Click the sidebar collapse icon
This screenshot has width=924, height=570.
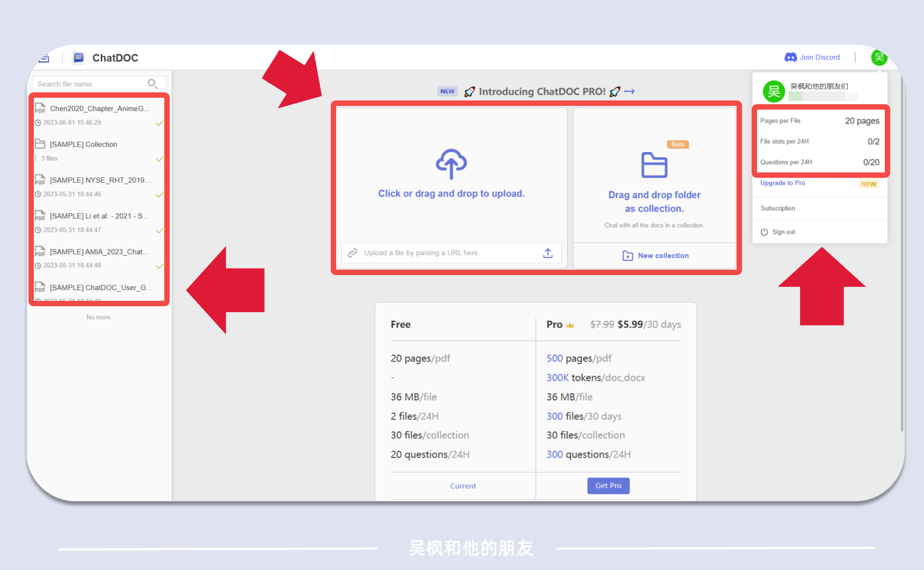point(44,58)
